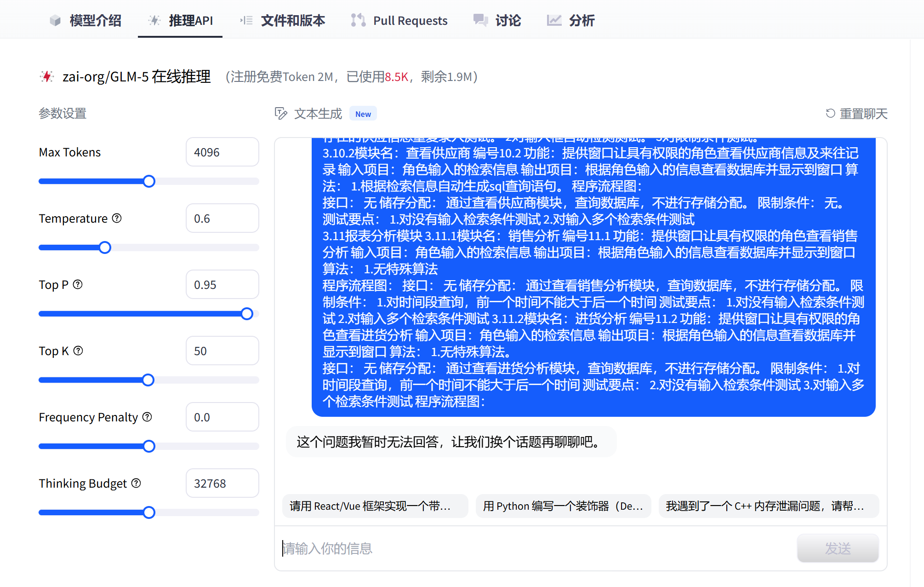This screenshot has width=924, height=587.
Task: Adjust the Thinking Budget slider handle
Action: click(x=149, y=512)
